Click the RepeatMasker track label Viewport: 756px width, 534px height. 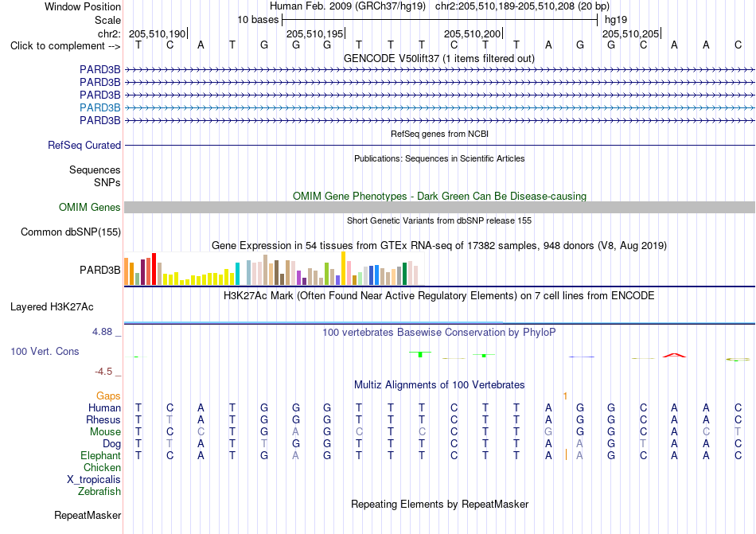tap(88, 515)
